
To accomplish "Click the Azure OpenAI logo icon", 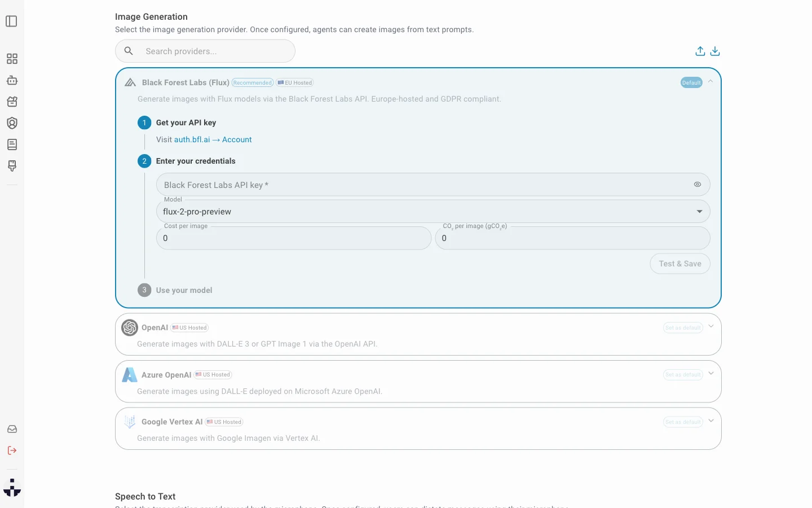I will (130, 375).
